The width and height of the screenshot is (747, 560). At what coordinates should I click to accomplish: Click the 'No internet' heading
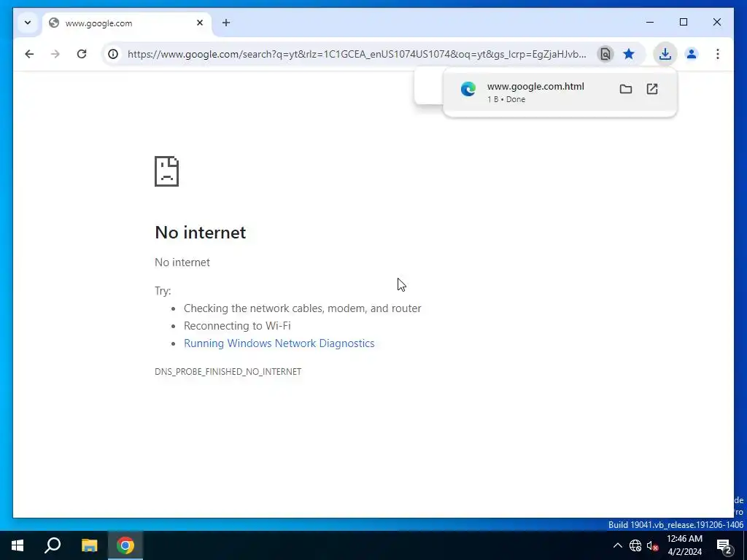(x=201, y=233)
